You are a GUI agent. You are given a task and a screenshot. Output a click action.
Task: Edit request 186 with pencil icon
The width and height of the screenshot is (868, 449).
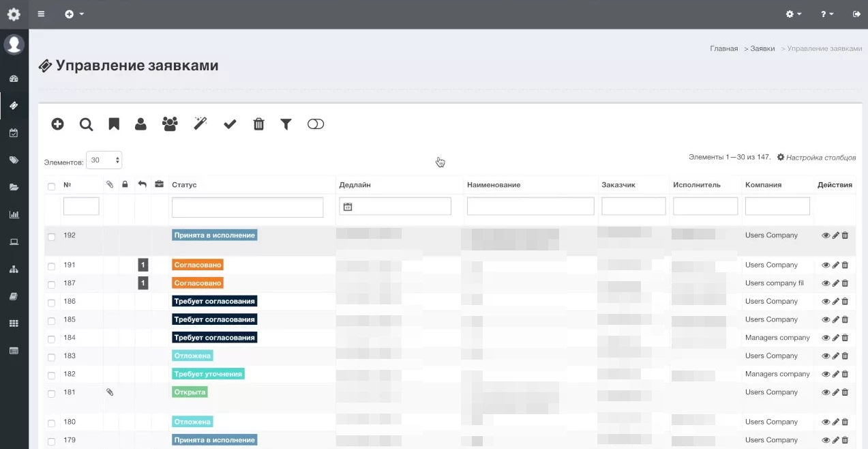pyautogui.click(x=836, y=302)
